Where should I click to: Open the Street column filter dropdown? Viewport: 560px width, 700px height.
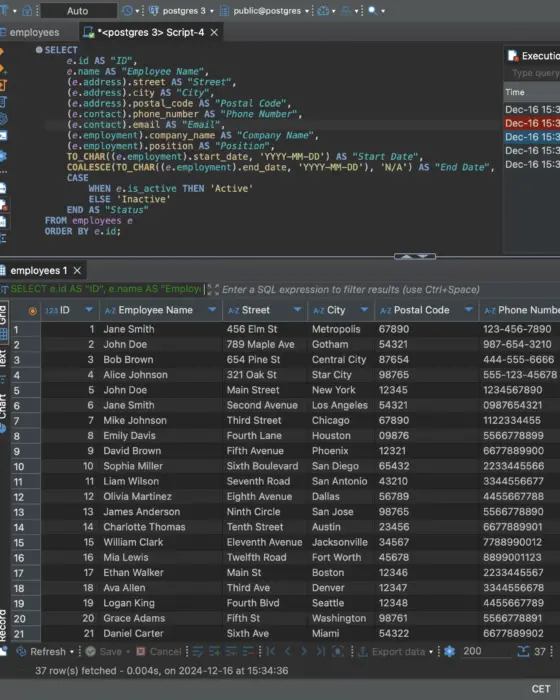(x=297, y=310)
